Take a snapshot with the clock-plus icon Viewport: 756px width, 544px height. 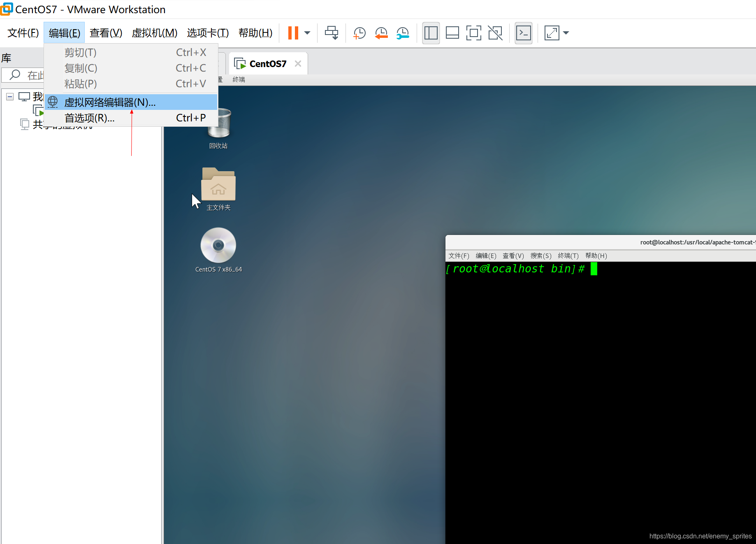click(x=359, y=33)
